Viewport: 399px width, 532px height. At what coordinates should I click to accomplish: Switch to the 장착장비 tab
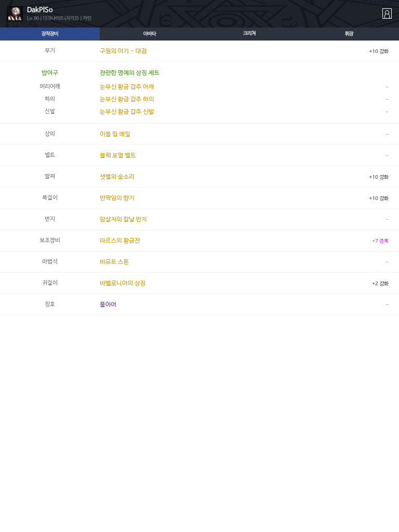coord(50,34)
